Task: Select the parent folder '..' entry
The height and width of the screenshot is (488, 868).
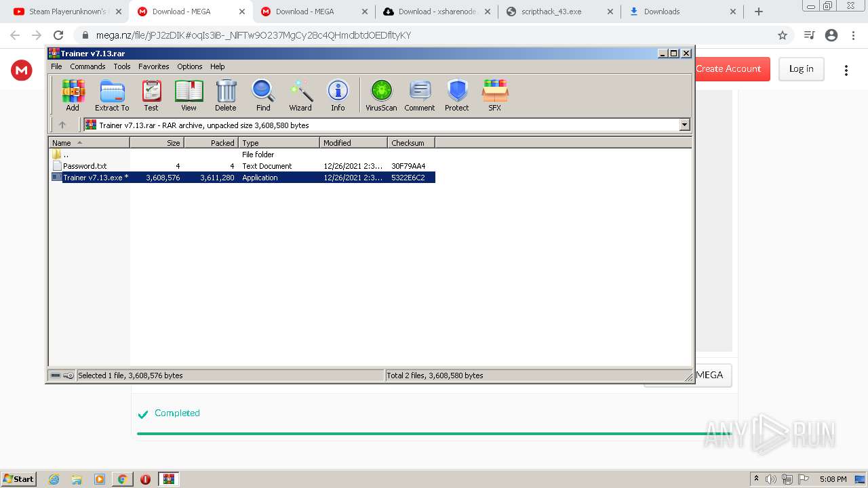Action: pos(243,155)
